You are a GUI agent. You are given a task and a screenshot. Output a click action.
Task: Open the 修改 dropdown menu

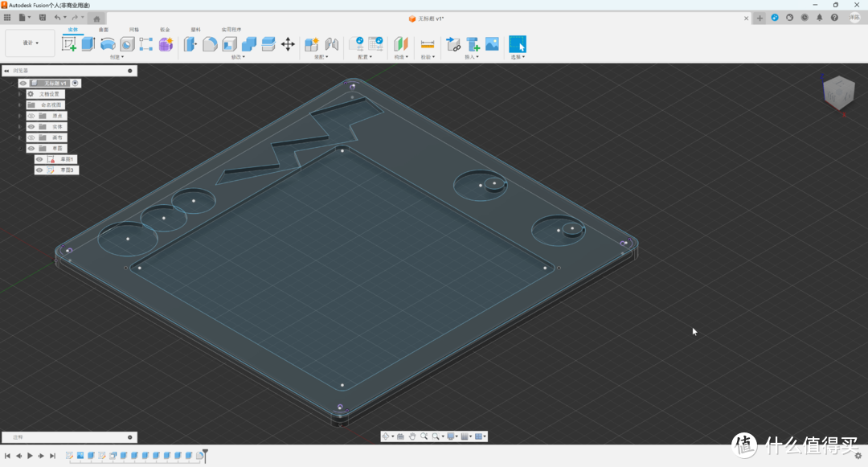point(238,57)
